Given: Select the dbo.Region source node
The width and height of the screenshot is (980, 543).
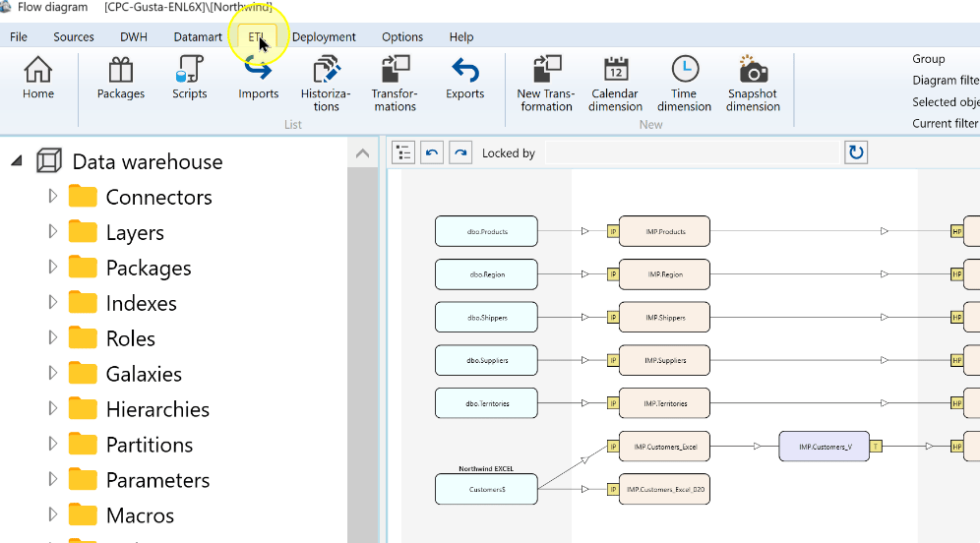Looking at the screenshot, I should pos(486,274).
